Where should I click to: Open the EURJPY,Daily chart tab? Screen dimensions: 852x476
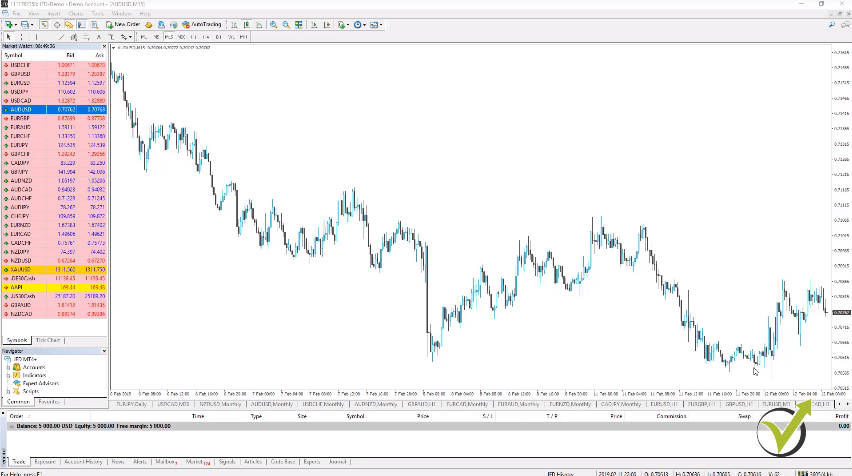131,404
